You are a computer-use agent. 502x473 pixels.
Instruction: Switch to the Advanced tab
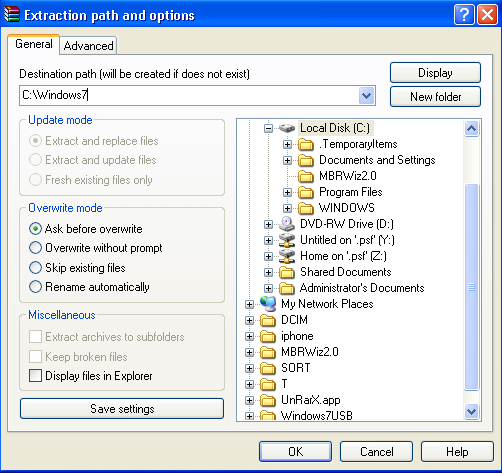(x=88, y=46)
